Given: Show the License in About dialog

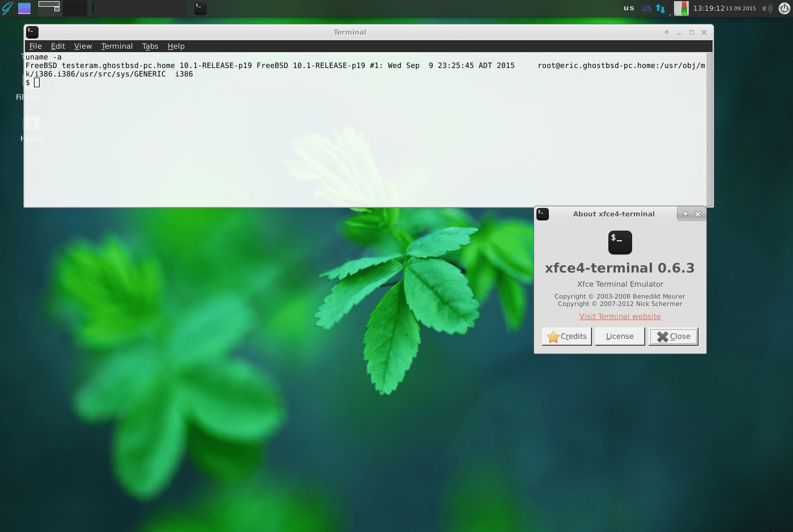Looking at the screenshot, I should (620, 337).
